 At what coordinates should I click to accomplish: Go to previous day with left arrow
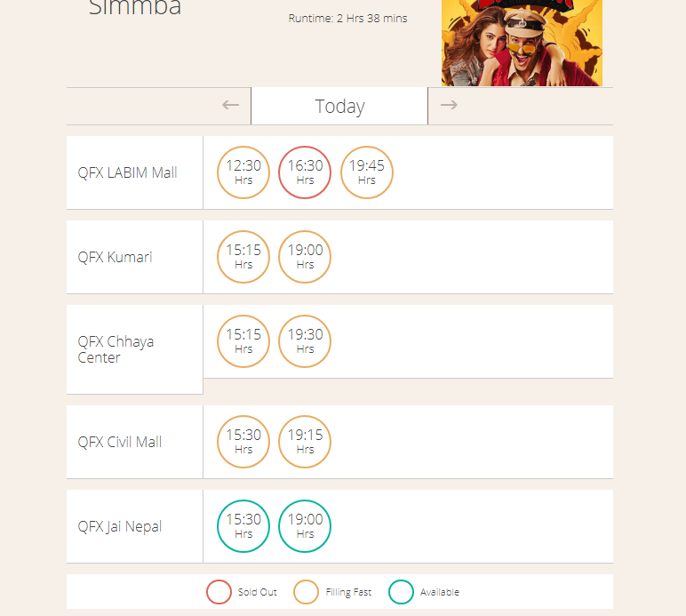coord(230,105)
